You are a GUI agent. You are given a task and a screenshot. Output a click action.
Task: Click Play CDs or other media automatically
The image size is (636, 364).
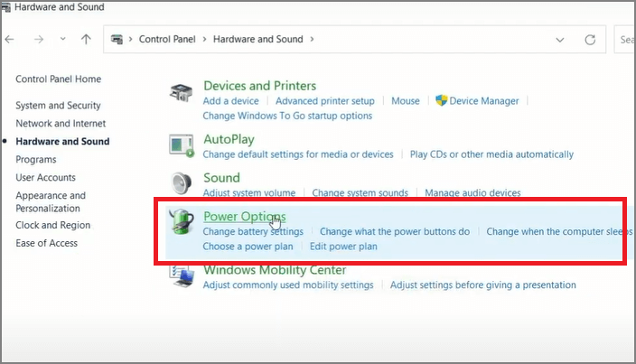point(491,154)
